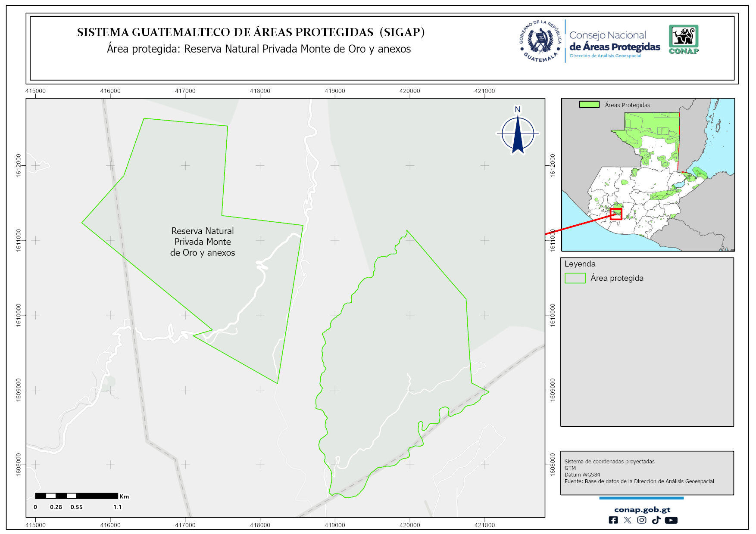
Task: Open the conap.gob.gt website link
Action: [x=642, y=509]
